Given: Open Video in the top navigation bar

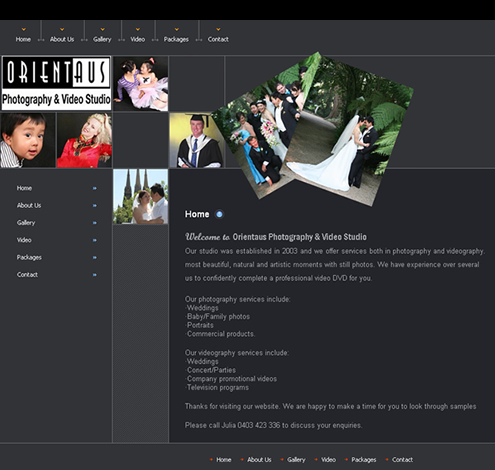Looking at the screenshot, I should tap(138, 39).
